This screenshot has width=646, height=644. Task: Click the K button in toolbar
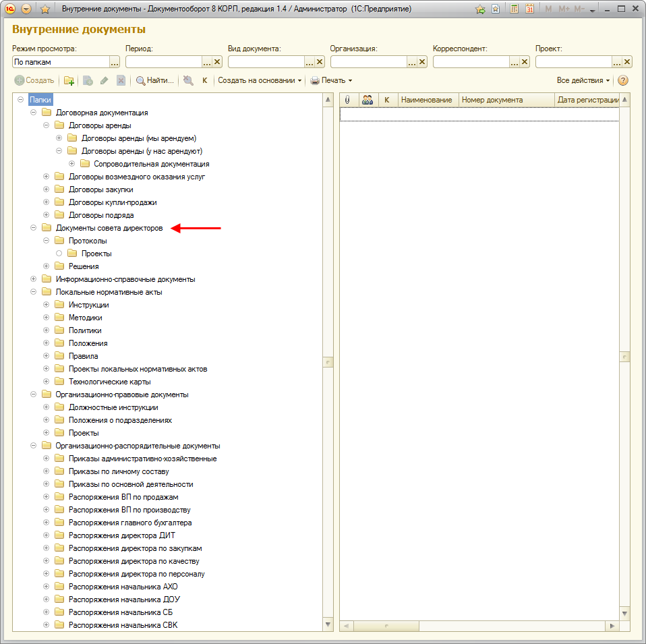click(x=204, y=80)
